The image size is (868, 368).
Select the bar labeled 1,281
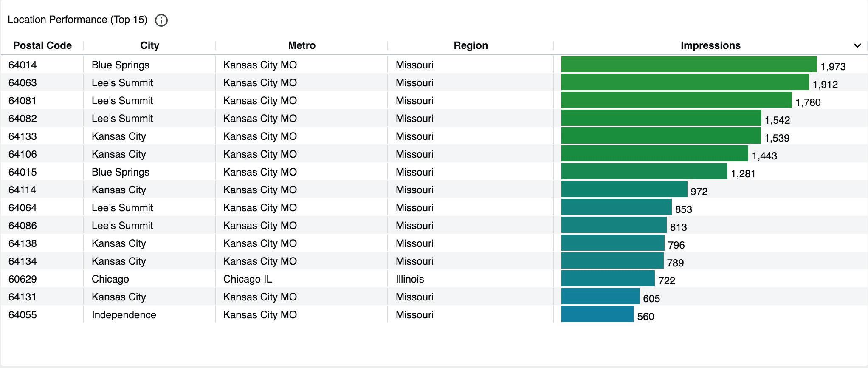(x=644, y=172)
